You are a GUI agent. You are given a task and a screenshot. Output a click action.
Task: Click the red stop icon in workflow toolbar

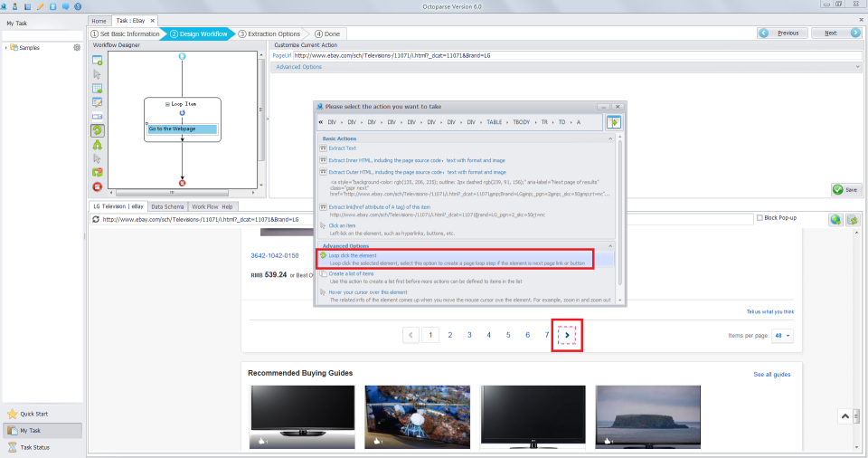[97, 186]
